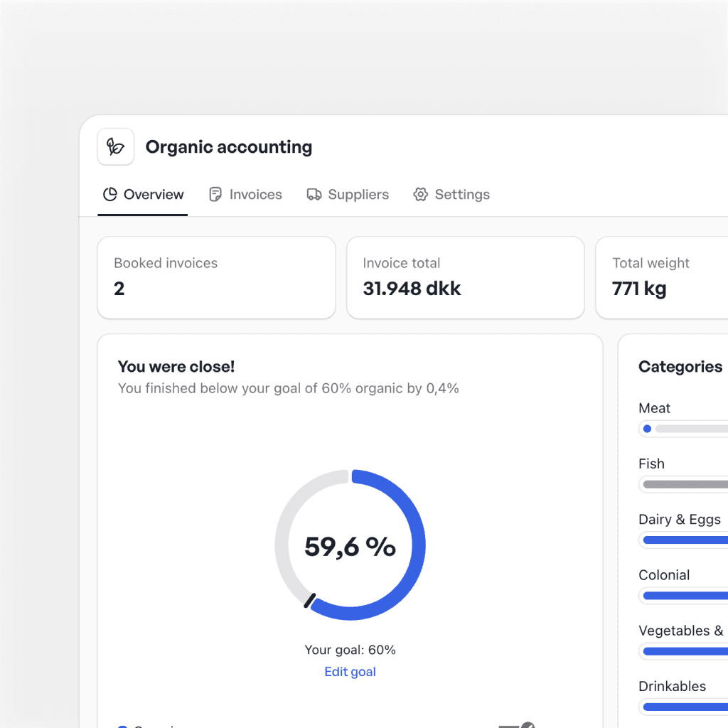Switch to the Suppliers tab
728x728 pixels.
click(358, 195)
